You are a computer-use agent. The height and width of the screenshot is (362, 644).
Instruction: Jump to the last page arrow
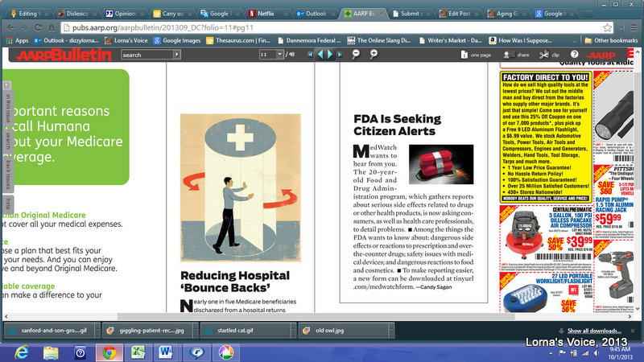pos(339,55)
